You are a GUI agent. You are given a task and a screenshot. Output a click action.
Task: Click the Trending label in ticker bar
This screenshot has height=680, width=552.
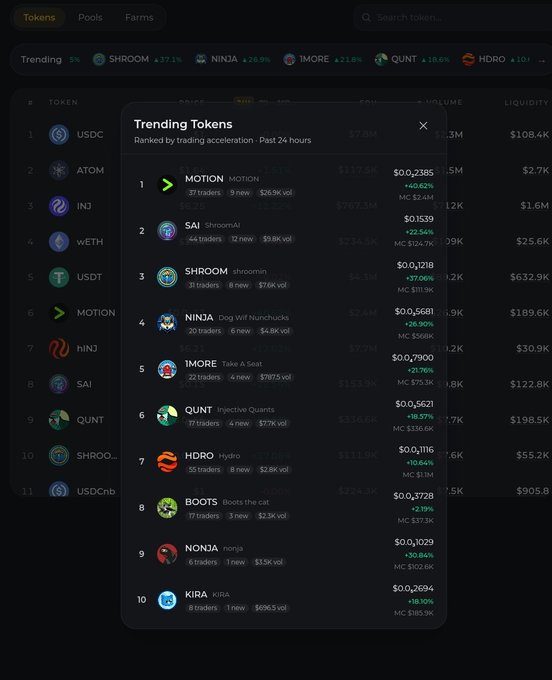click(x=41, y=59)
